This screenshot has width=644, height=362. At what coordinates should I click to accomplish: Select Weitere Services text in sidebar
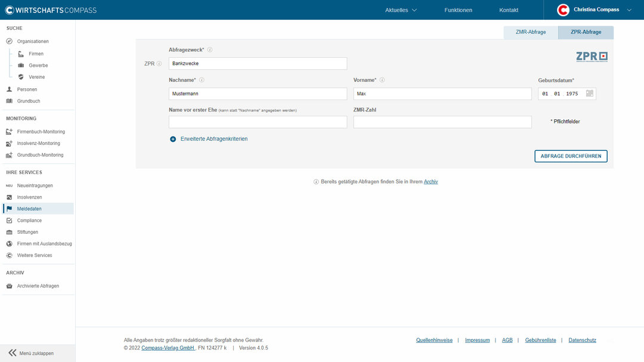pos(35,256)
